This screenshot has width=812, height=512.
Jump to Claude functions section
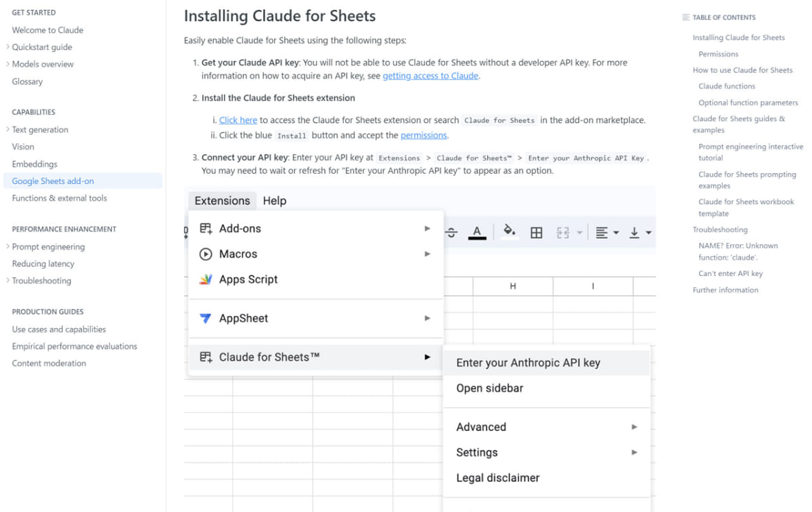tap(727, 86)
